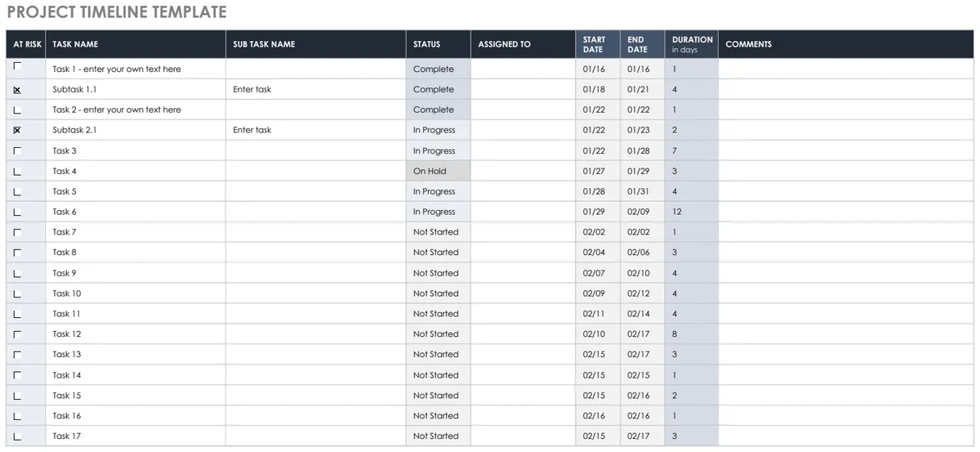Toggle the At Risk checkbox for Task 17
Viewport: 980px width, 452px height.
click(17, 436)
